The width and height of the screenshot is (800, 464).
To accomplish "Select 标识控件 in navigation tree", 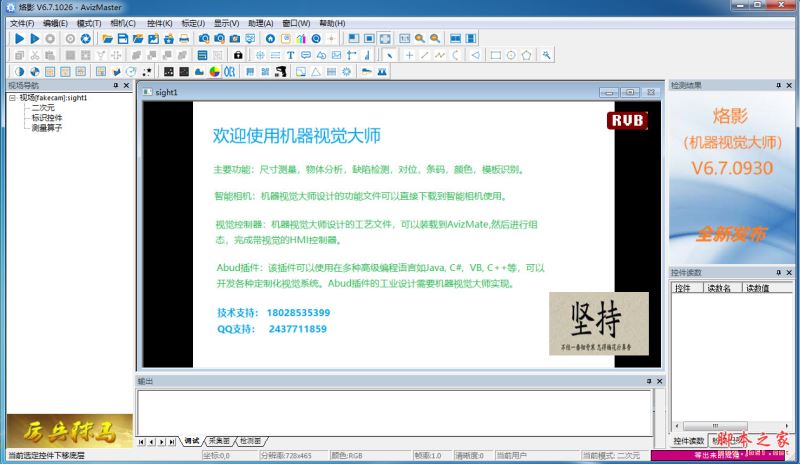I will click(x=47, y=118).
